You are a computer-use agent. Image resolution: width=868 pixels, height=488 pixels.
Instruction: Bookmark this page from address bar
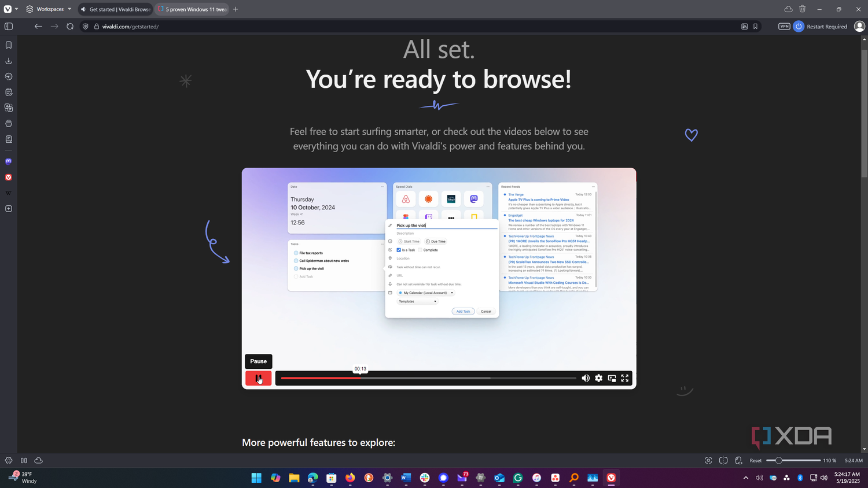pyautogui.click(x=755, y=27)
